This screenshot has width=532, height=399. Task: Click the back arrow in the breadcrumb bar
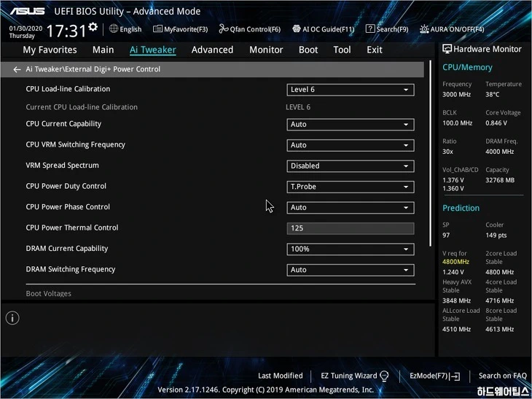[x=17, y=69]
